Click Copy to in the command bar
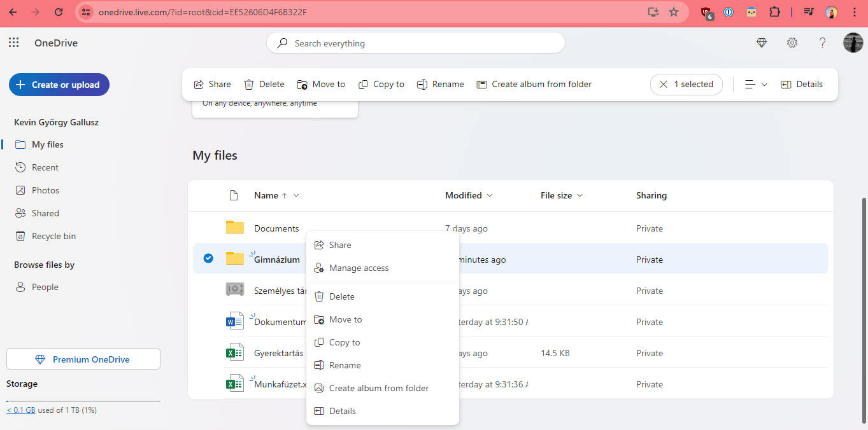 381,84
